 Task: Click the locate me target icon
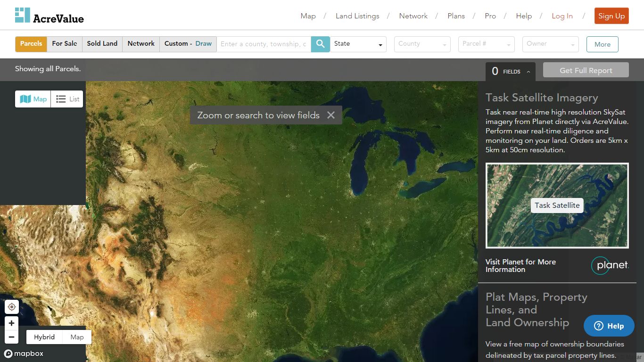12,307
